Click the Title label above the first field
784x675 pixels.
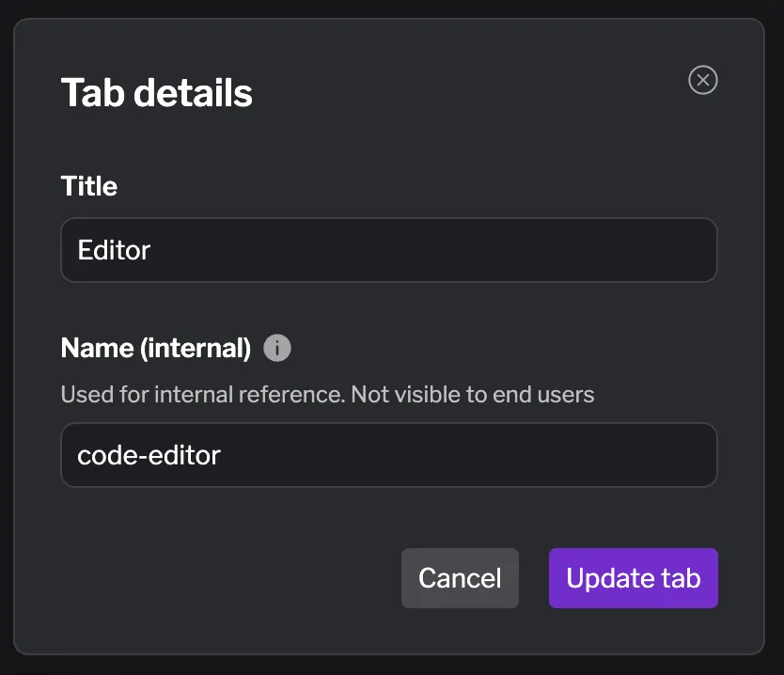coord(88,186)
